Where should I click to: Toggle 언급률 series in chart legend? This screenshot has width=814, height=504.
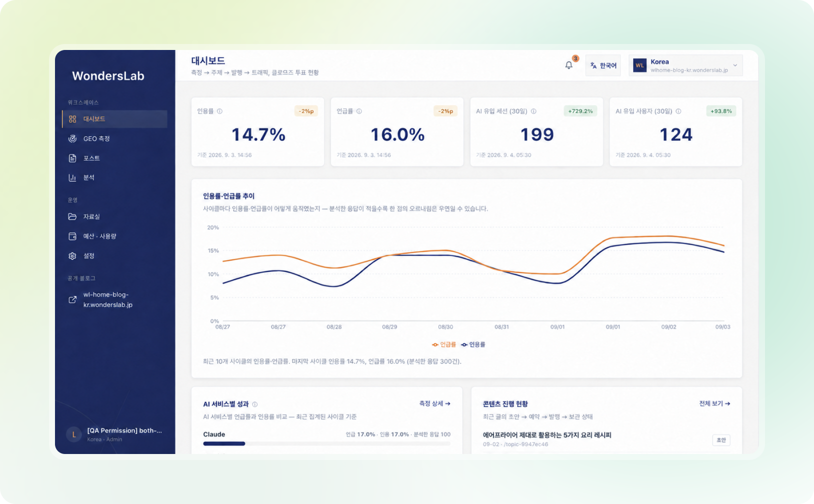(x=444, y=344)
